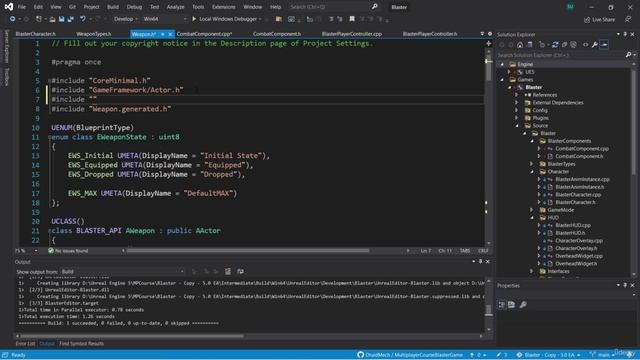
Task: Save the current file with the floppy icon
Action: coord(61,19)
